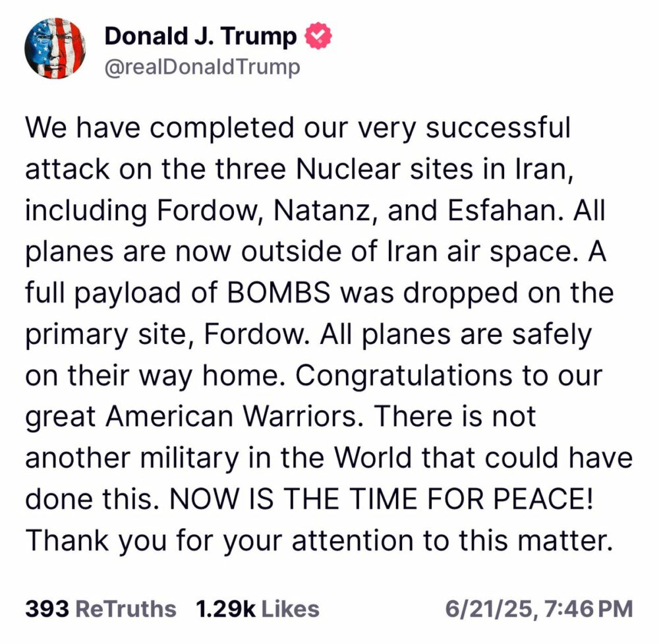The image size is (659, 644).
Task: Open the 6/21/25, 7:46 PM timestamp
Action: (x=539, y=609)
